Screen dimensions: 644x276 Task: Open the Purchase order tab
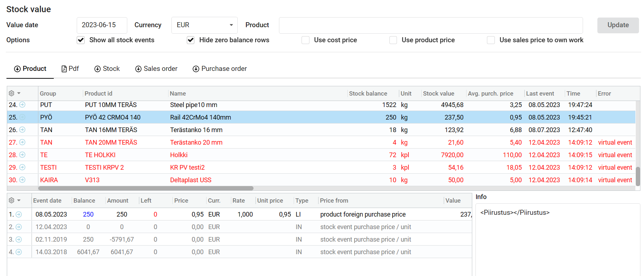click(220, 69)
